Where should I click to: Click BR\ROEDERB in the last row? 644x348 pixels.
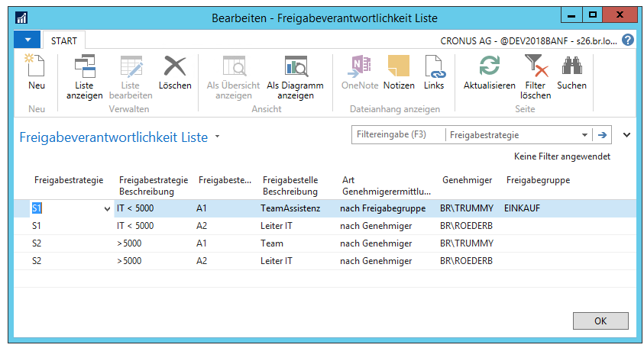466,261
